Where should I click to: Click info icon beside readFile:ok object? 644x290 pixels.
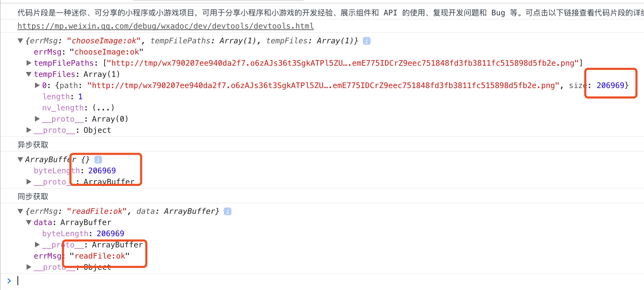tap(228, 211)
